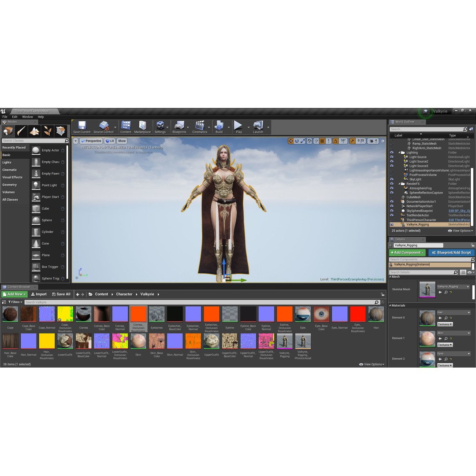The height and width of the screenshot is (476, 476).
Task: Select the translate gizmo viewport icon
Action: (291, 141)
